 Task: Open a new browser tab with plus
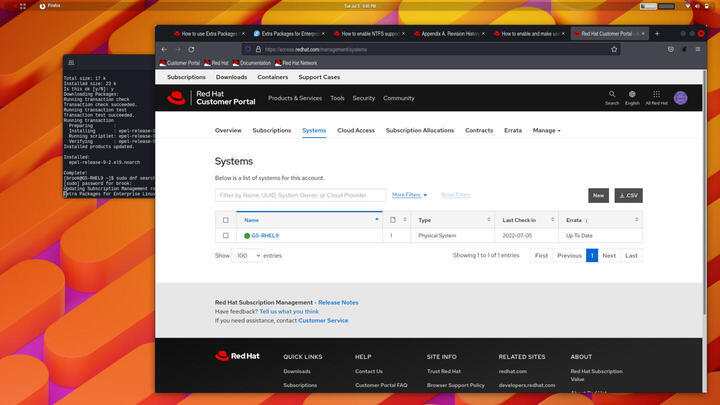(x=657, y=34)
